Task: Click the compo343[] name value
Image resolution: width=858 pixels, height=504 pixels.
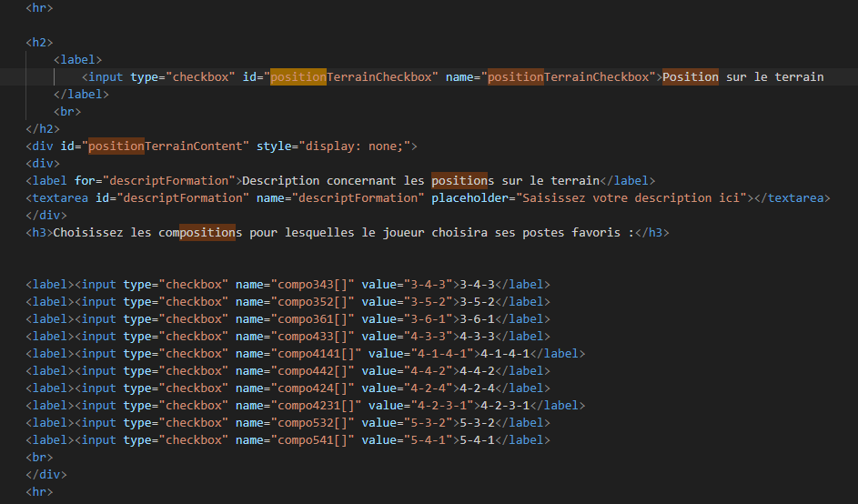Action: tap(312, 285)
